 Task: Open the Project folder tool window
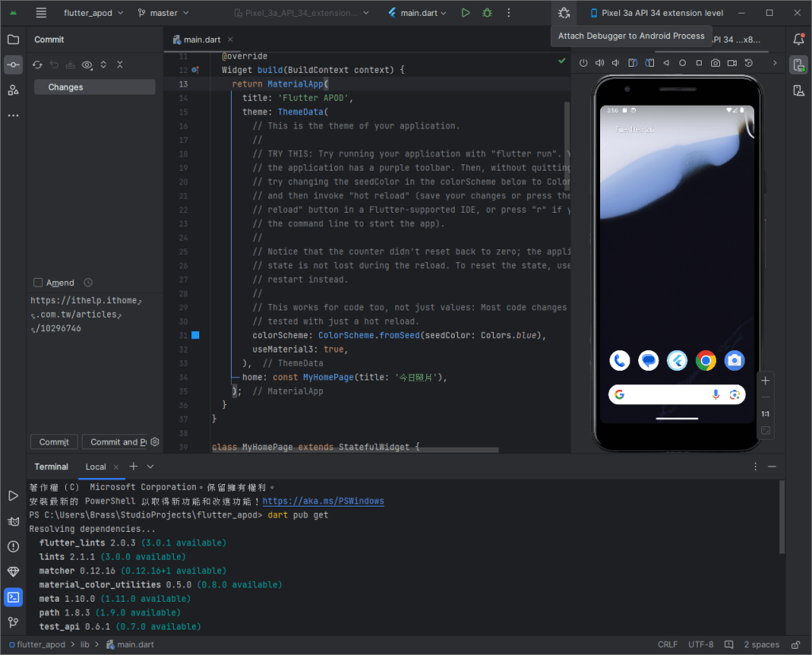click(13, 40)
